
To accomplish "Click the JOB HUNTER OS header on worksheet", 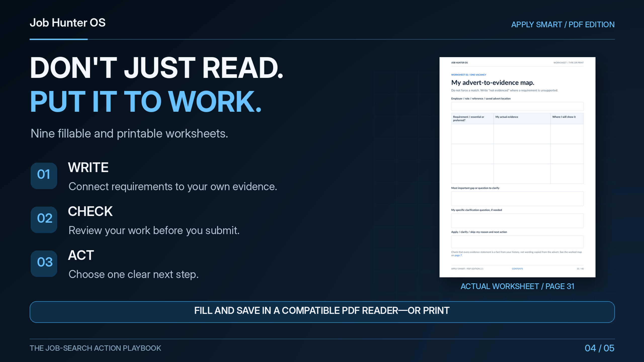I will [459, 63].
